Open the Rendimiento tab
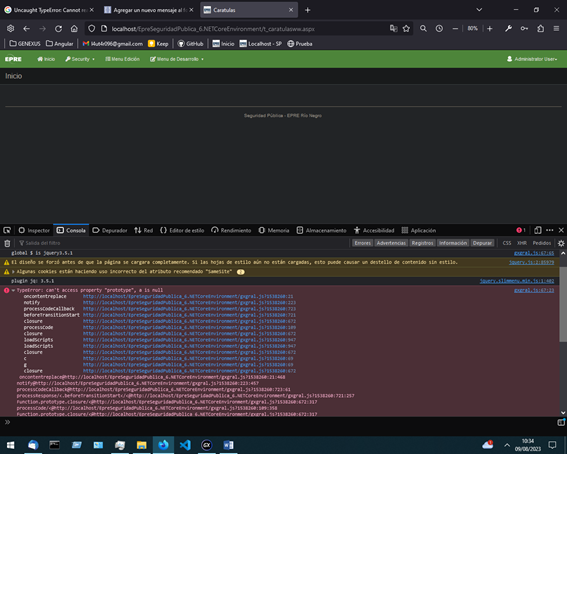Image resolution: width=567 pixels, height=603 pixels. tap(231, 230)
